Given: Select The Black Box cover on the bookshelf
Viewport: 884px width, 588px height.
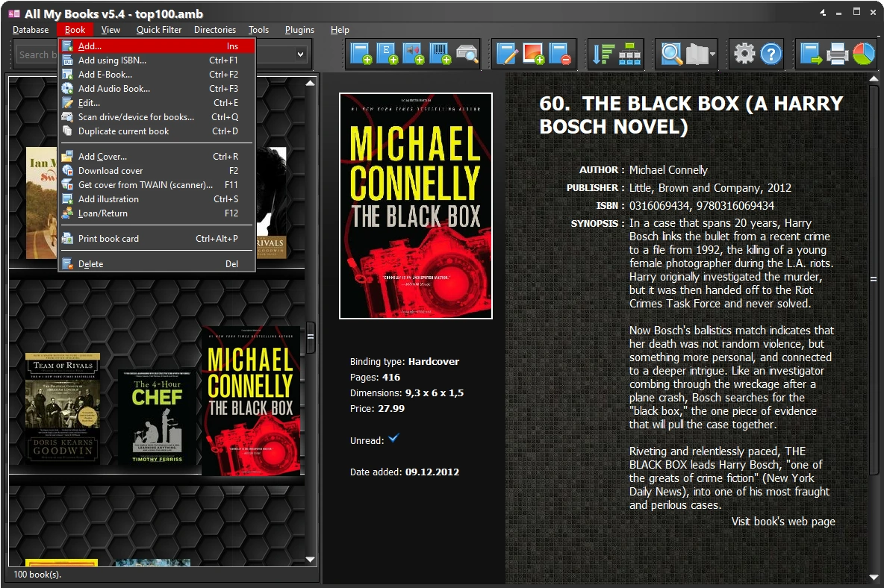Looking at the screenshot, I should coord(251,401).
